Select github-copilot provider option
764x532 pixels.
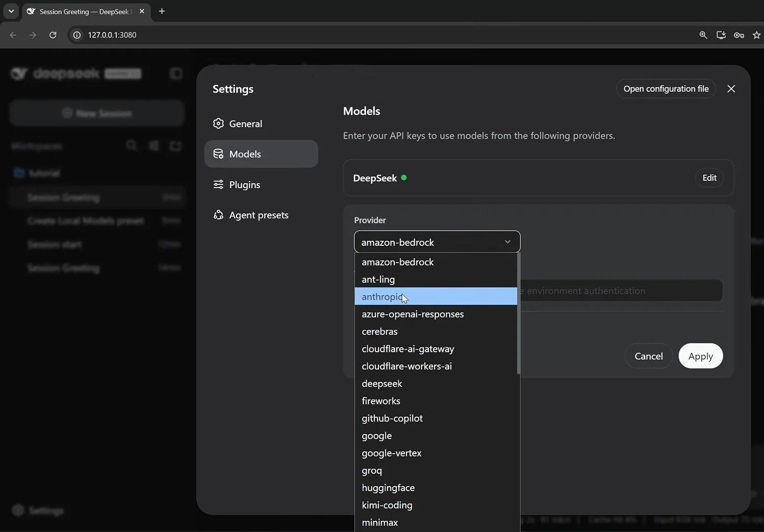[x=436, y=418]
